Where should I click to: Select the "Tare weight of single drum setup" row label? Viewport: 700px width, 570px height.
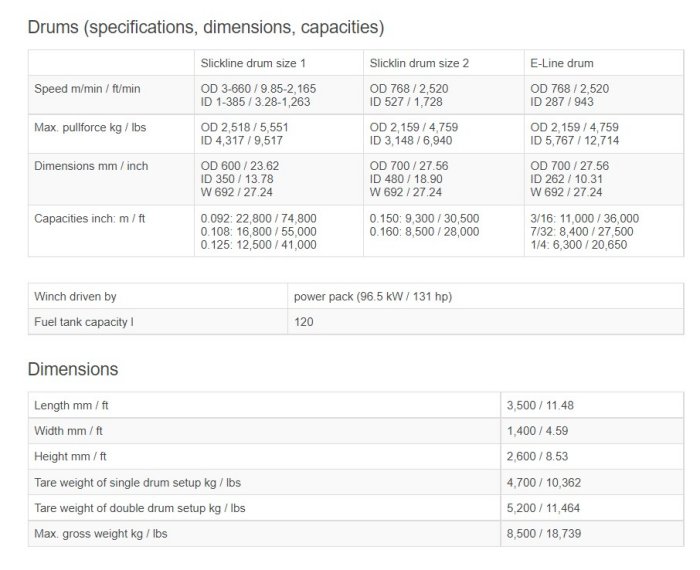pyautogui.click(x=138, y=483)
